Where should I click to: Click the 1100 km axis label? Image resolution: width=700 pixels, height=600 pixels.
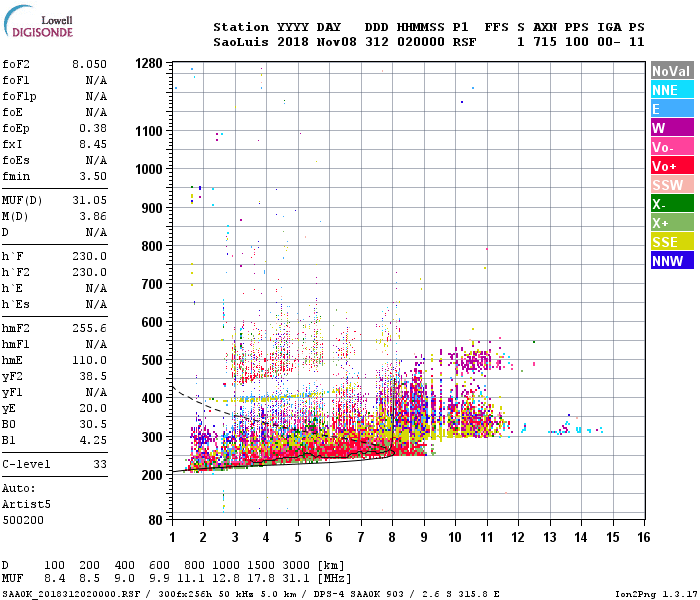pos(149,131)
